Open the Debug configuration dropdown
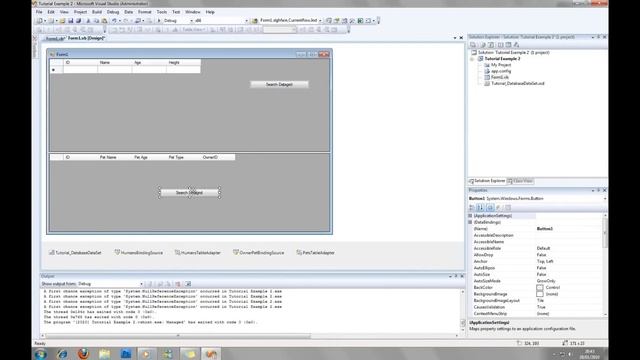The image size is (640, 360). [191, 20]
